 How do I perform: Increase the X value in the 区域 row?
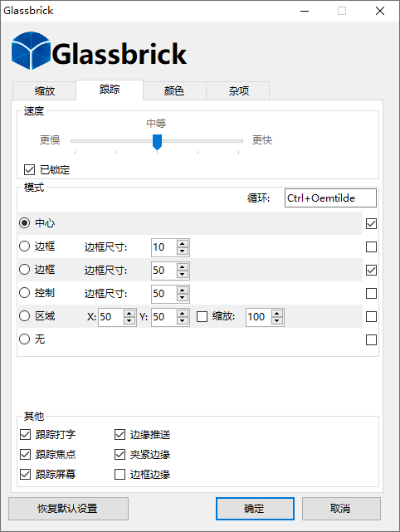tap(129, 314)
